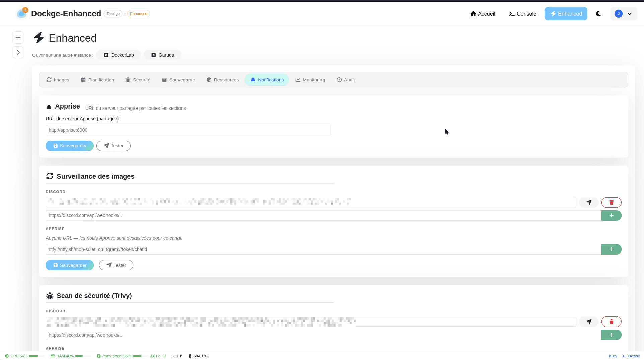This screenshot has width=644, height=360.
Task: Click the Dockge-Enhanced title text
Action: (x=66, y=14)
